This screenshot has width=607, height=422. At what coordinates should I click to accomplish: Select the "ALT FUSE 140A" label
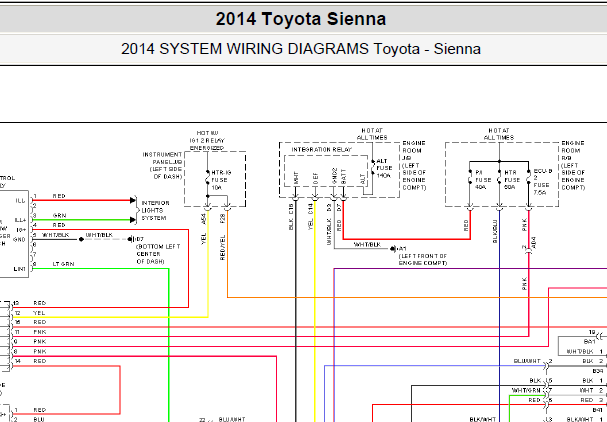point(384,168)
